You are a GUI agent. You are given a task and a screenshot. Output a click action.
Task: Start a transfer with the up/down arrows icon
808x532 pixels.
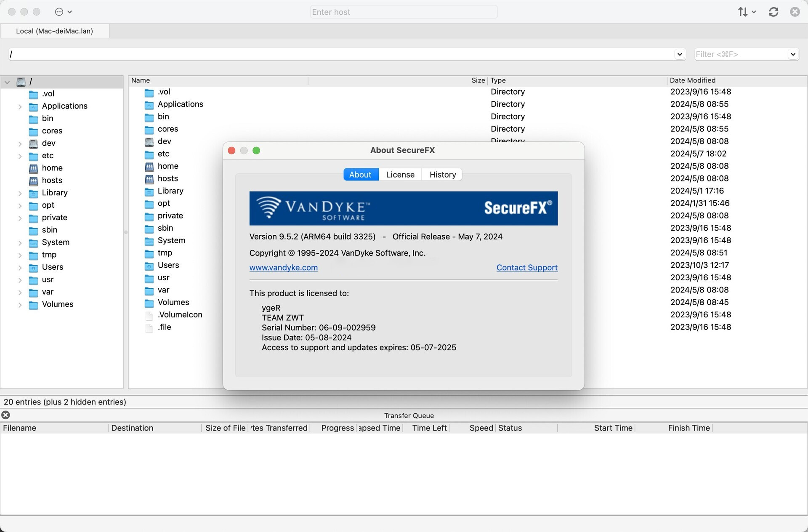point(743,12)
